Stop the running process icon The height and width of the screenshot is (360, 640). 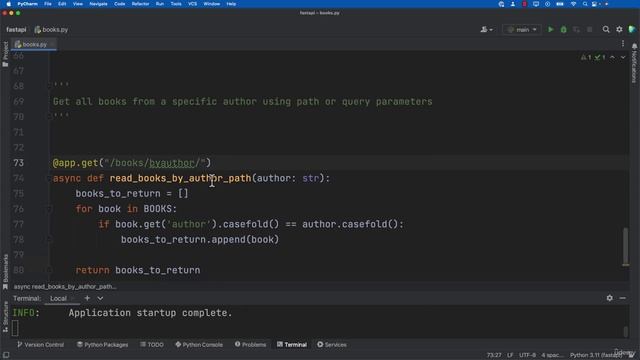click(x=589, y=29)
